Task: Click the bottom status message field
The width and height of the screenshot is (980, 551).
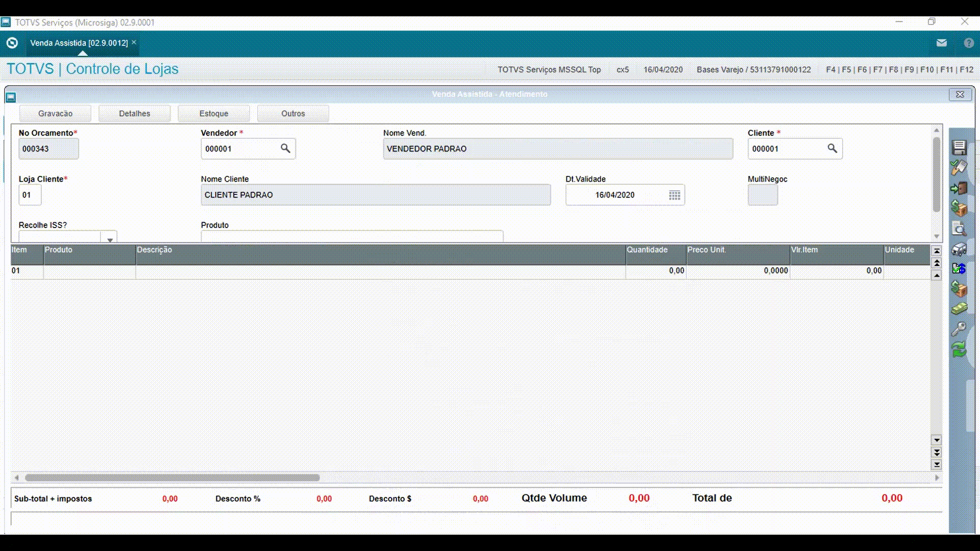Action: point(476,520)
